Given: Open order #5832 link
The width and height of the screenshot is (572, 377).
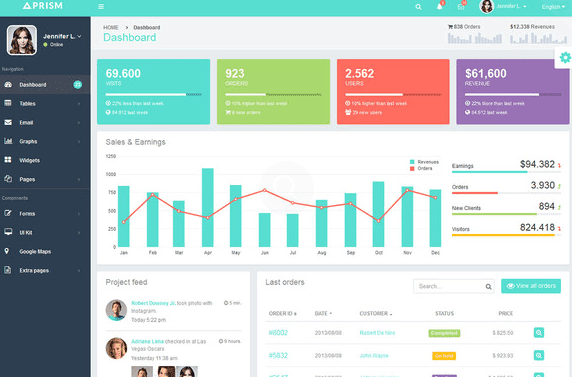Looking at the screenshot, I should [x=278, y=355].
